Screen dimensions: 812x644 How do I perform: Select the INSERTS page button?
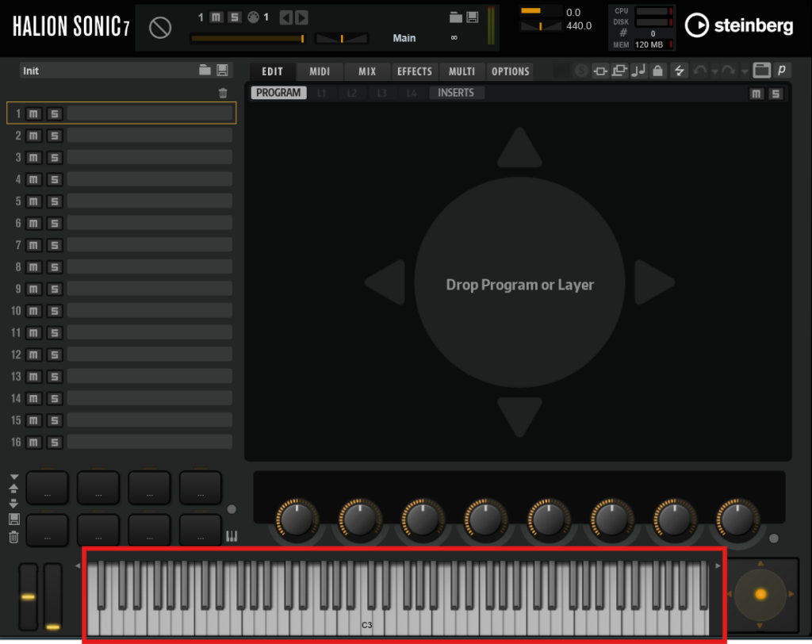coord(456,93)
